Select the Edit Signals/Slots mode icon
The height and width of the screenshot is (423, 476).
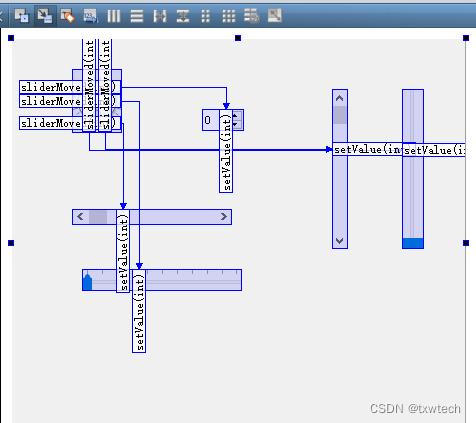[x=45, y=16]
